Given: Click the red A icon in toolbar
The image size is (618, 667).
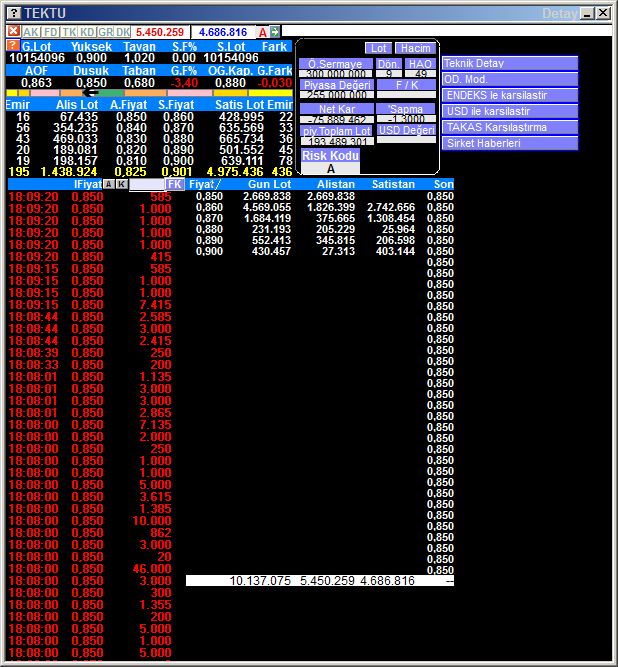Looking at the screenshot, I should [262, 32].
